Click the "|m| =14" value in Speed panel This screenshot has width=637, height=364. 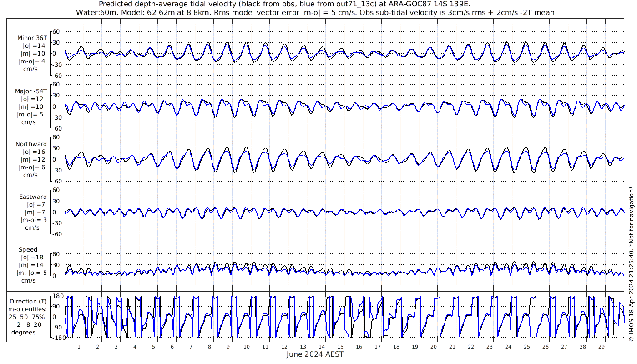click(x=30, y=265)
